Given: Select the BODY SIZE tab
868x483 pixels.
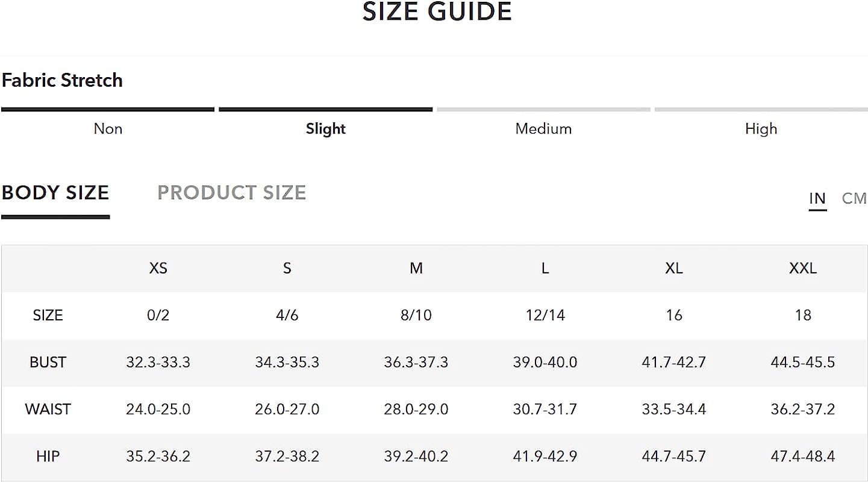Looking at the screenshot, I should (x=55, y=193).
